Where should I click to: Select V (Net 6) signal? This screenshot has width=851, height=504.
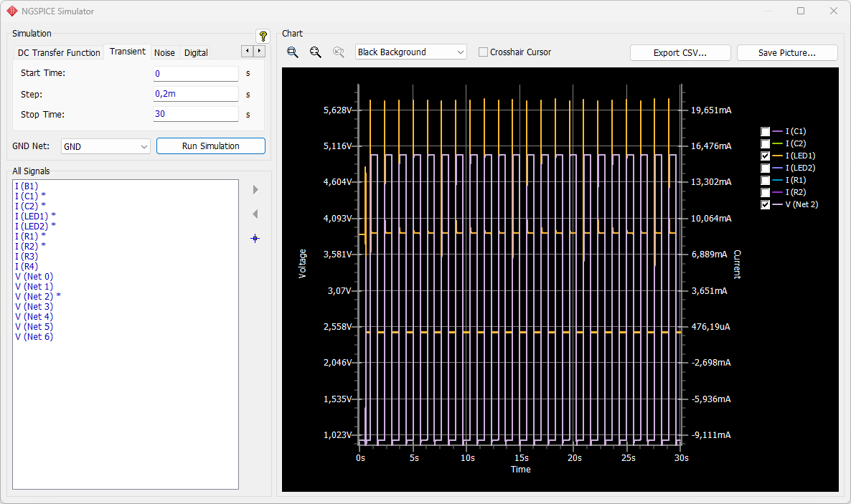(x=34, y=336)
